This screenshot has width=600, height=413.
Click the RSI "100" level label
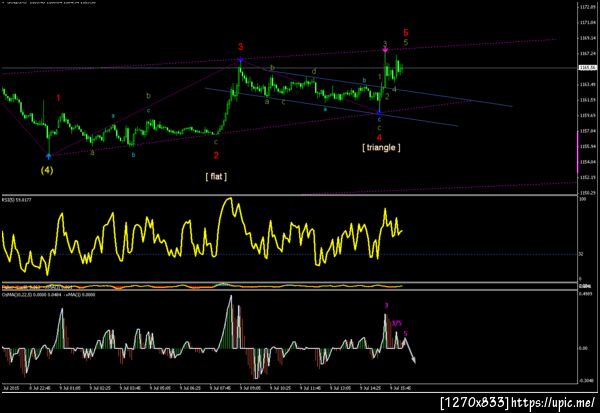(x=582, y=199)
